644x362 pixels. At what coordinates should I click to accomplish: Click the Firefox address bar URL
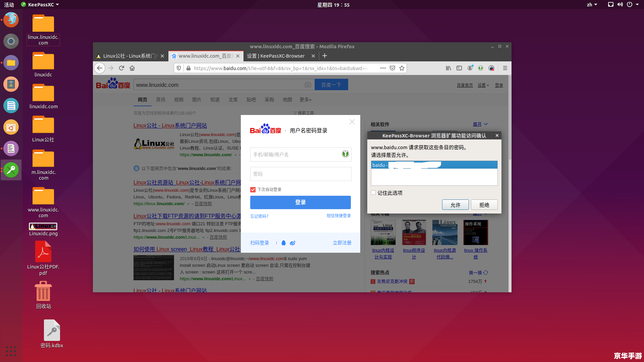[281, 68]
